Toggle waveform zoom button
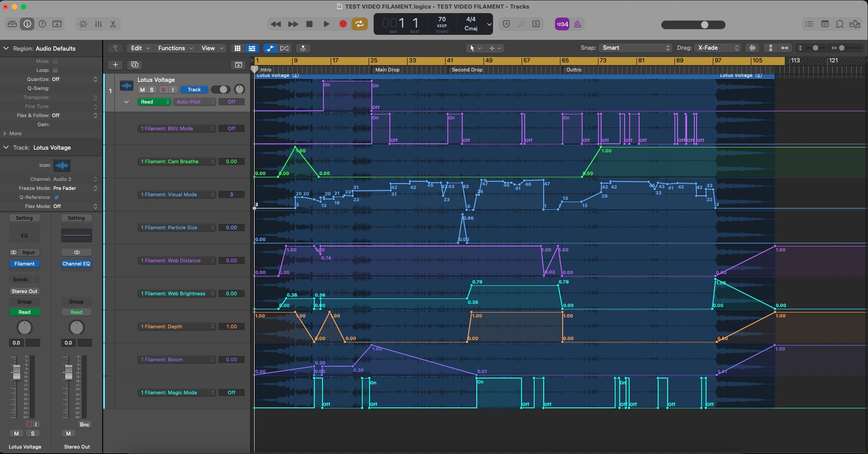 click(752, 48)
